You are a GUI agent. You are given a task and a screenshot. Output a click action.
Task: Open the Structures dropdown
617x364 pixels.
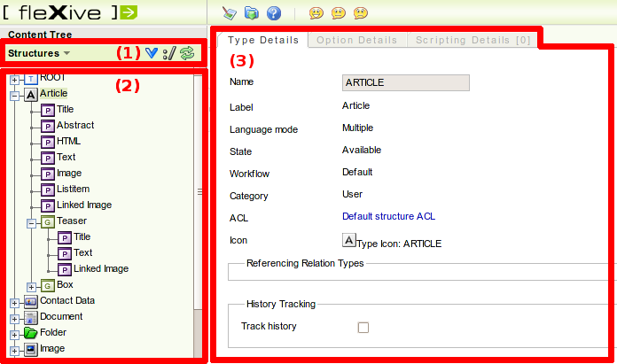pos(39,53)
